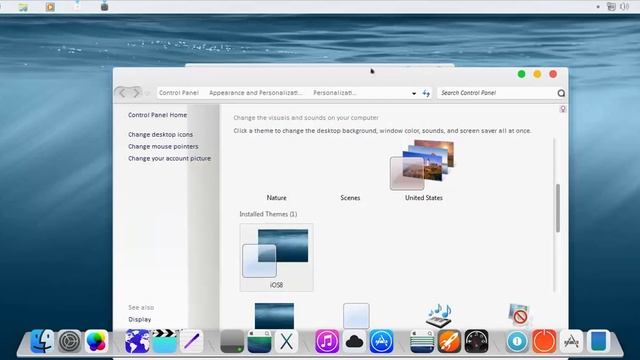Click the green window button
This screenshot has width=640, height=360.
(521, 74)
